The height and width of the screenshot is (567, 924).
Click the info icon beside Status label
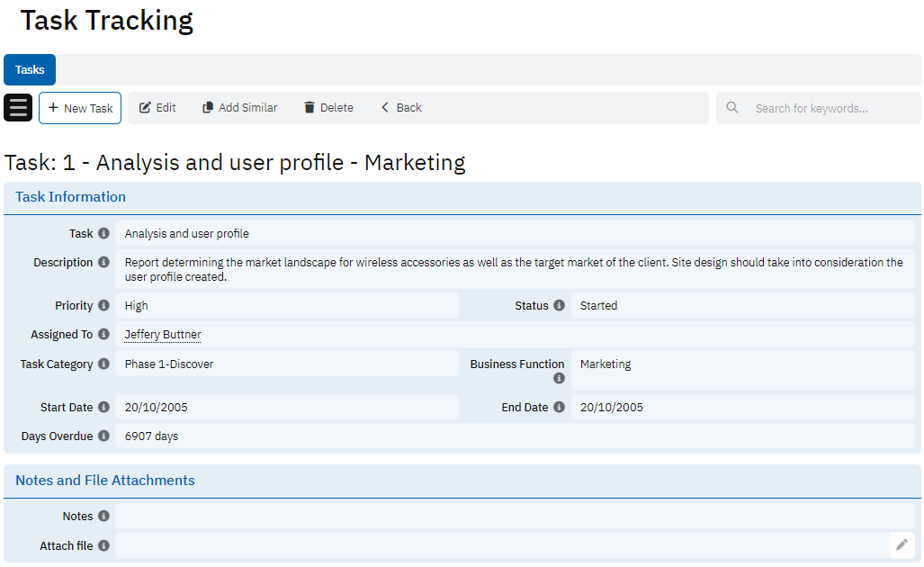(x=559, y=306)
